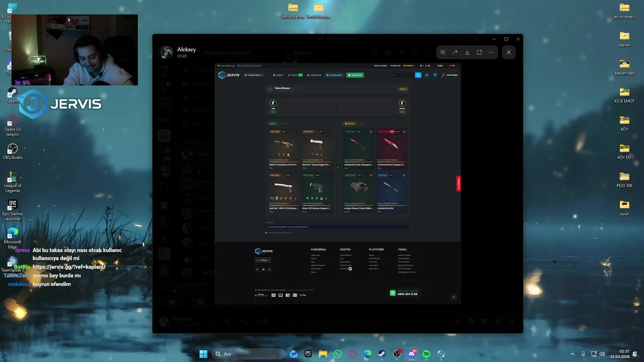
Task: Launch League of Legends desktop shortcut
Action: (13, 182)
